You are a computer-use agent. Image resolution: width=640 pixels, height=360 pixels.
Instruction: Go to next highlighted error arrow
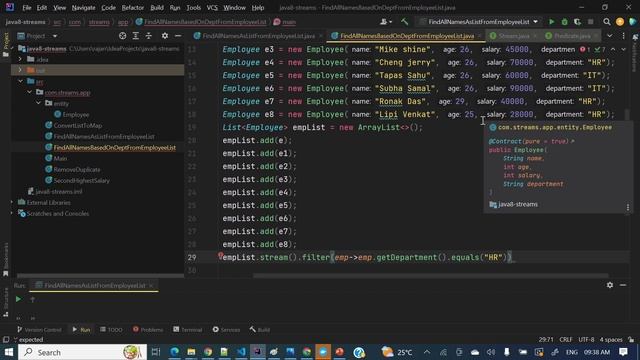pos(623,49)
